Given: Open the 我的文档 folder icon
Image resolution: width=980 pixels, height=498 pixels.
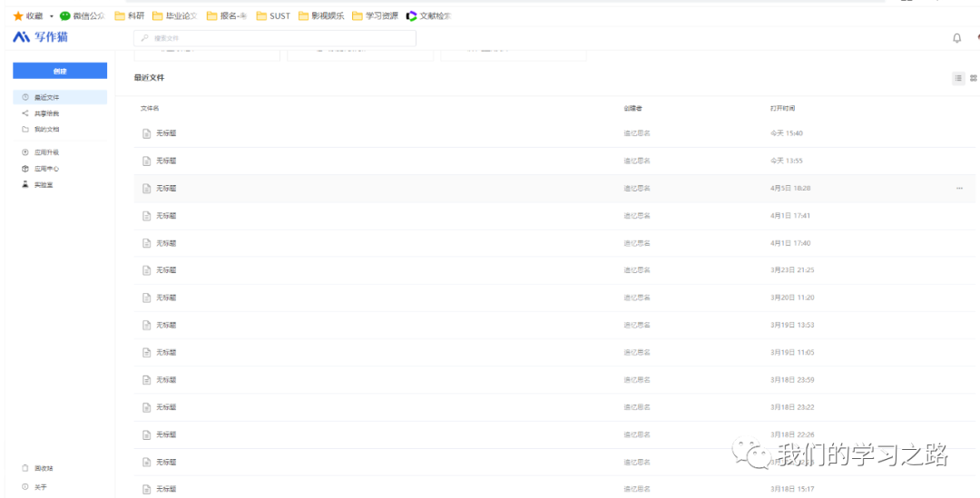Looking at the screenshot, I should coord(25,130).
